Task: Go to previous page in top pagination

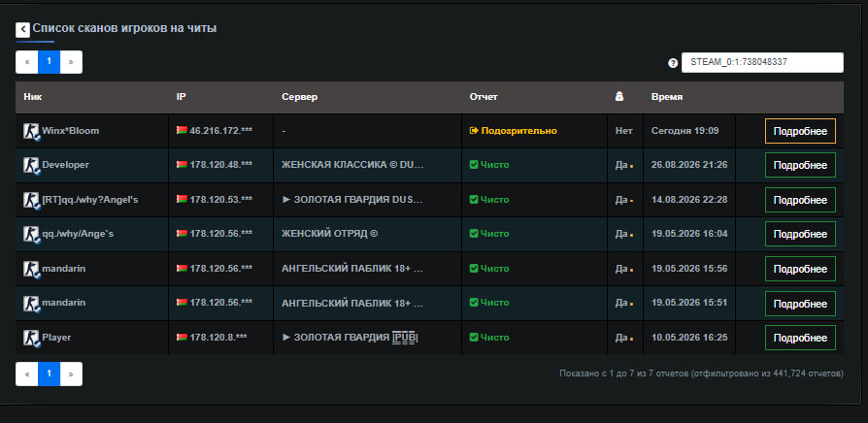Action: point(27,62)
